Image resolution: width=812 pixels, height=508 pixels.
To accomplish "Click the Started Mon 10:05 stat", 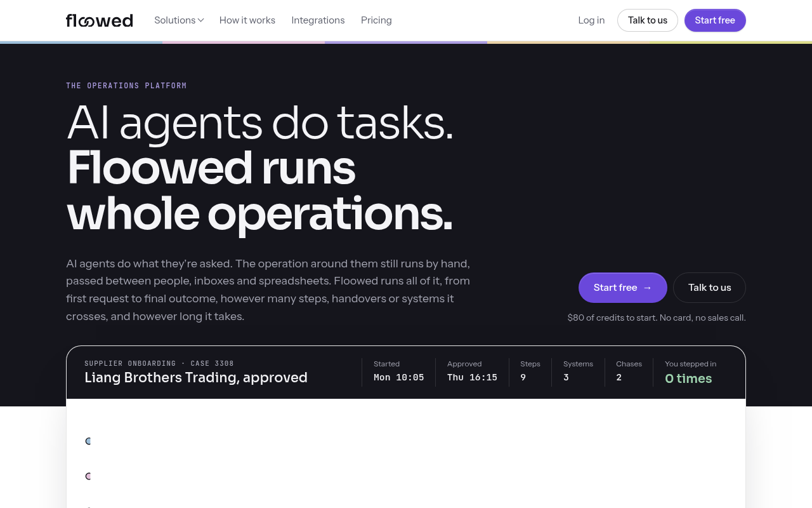I will coord(398,371).
